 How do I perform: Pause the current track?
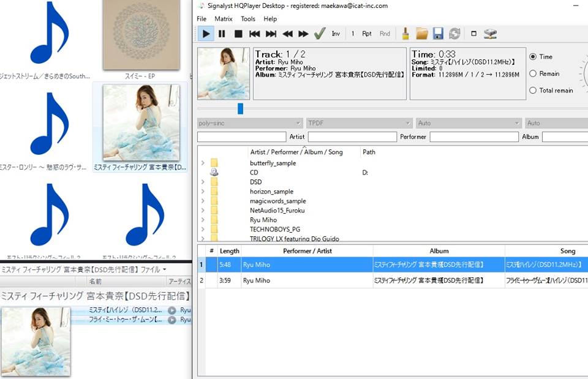(x=222, y=34)
